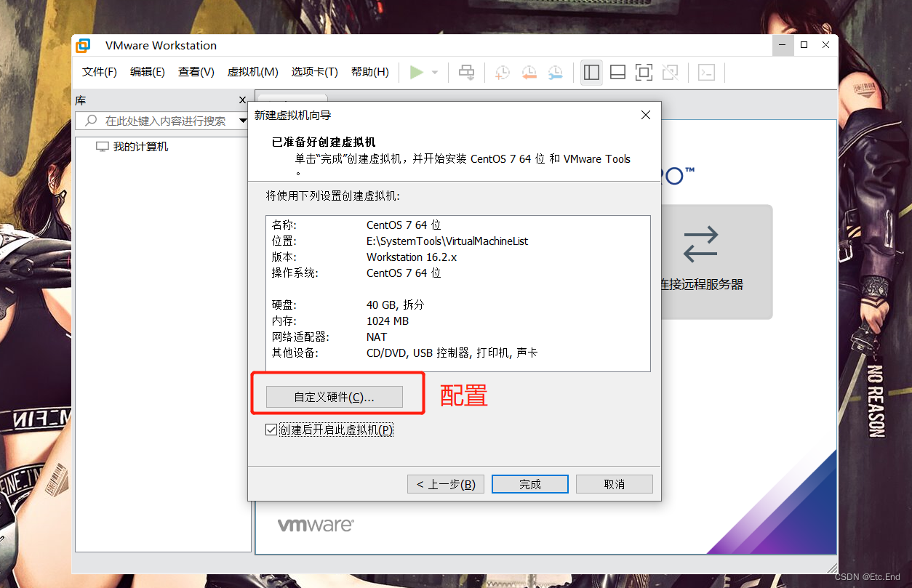This screenshot has width=912, height=588.
Task: Click the revert to snapshot icon
Action: click(529, 72)
